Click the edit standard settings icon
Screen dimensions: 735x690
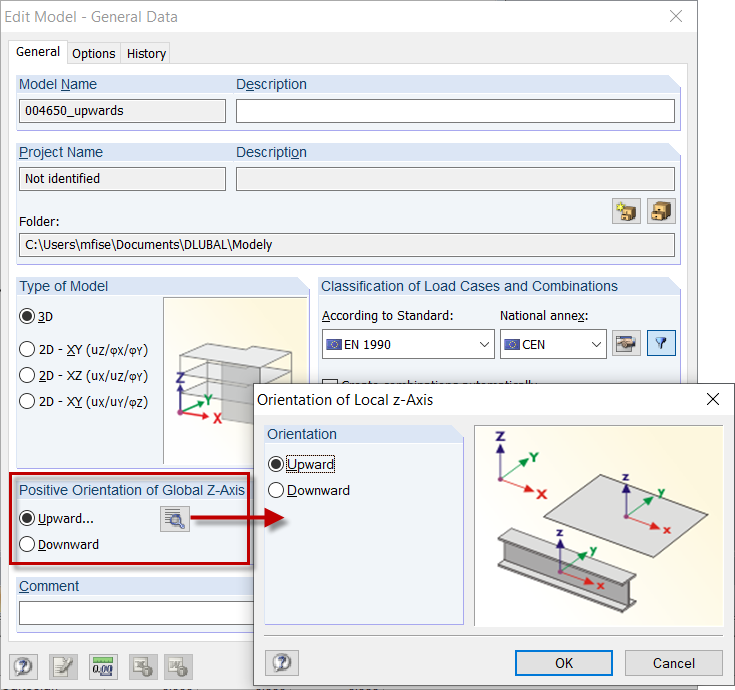(626, 344)
